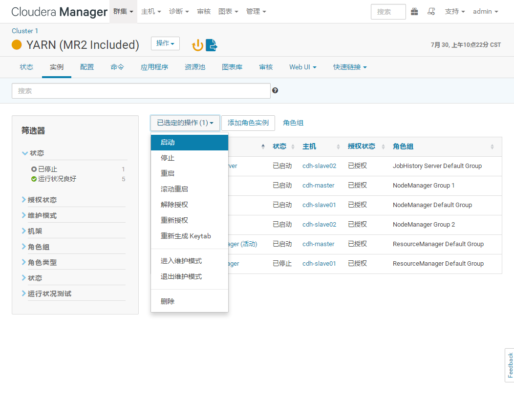Sort by the 主机 column arrows
Viewport: 514px width, 420px height.
coord(338,147)
